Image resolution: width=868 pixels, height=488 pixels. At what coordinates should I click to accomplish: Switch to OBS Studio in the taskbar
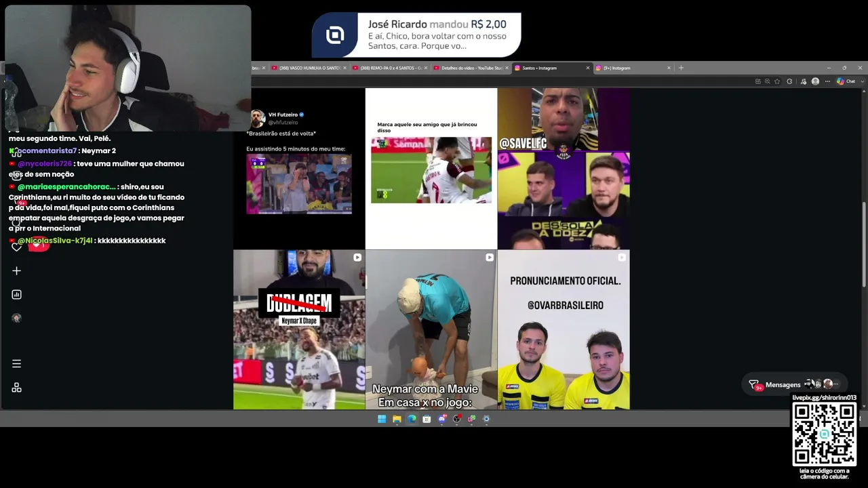(456, 419)
